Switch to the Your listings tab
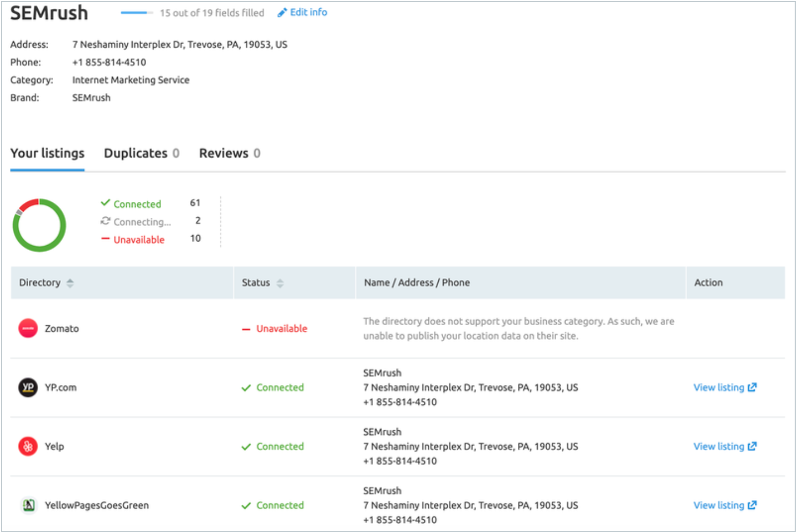Image resolution: width=798 pixels, height=532 pixels. [48, 153]
